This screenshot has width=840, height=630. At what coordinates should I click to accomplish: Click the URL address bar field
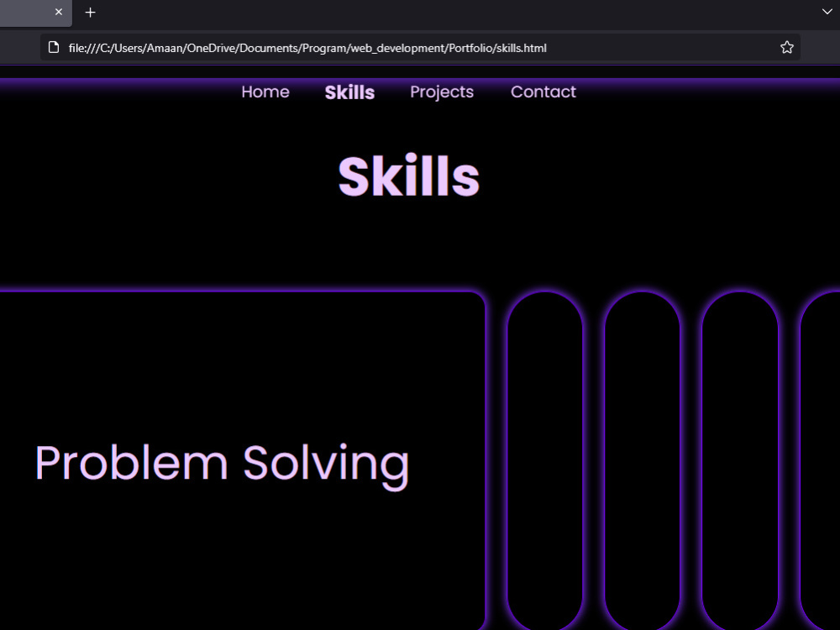click(420, 48)
